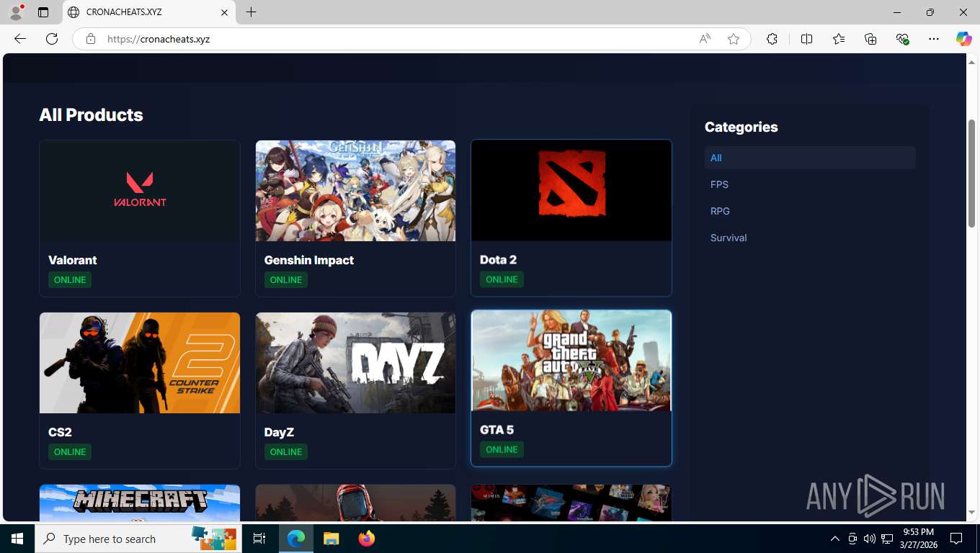
Task: Open the Dota 2 product image
Action: 571,190
